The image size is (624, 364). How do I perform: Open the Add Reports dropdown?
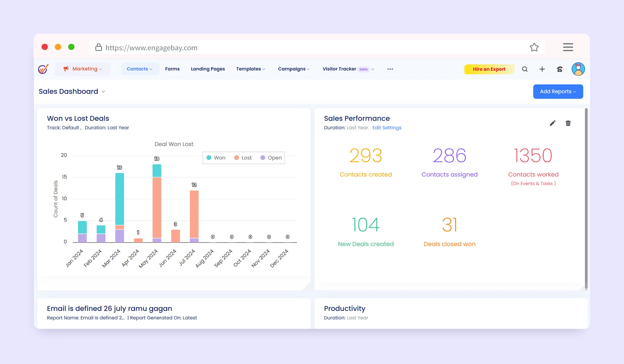coord(558,91)
